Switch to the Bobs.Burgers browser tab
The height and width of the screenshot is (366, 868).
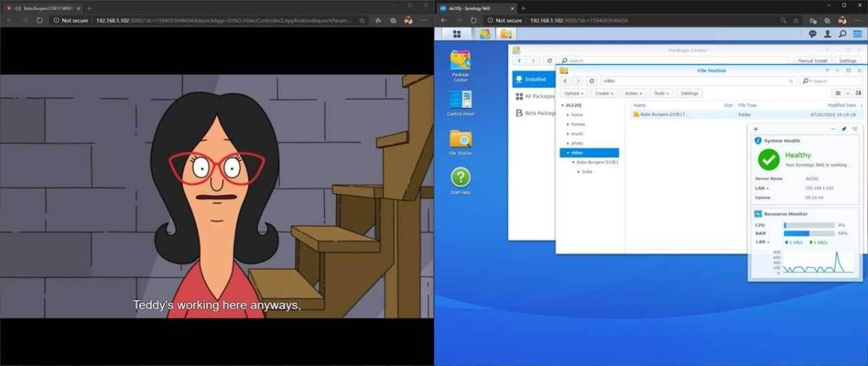43,7
